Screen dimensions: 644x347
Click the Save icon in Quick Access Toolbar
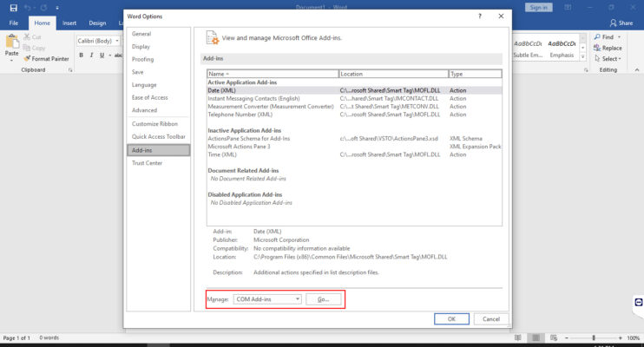pos(14,8)
